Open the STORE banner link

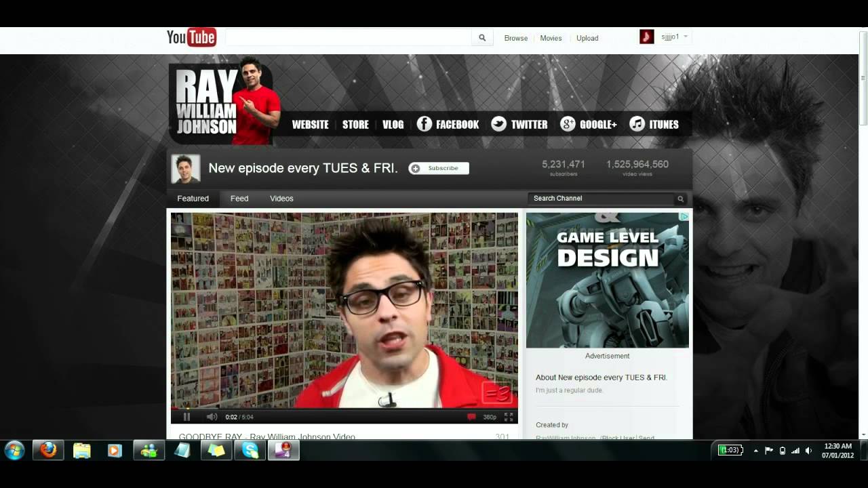tap(355, 125)
